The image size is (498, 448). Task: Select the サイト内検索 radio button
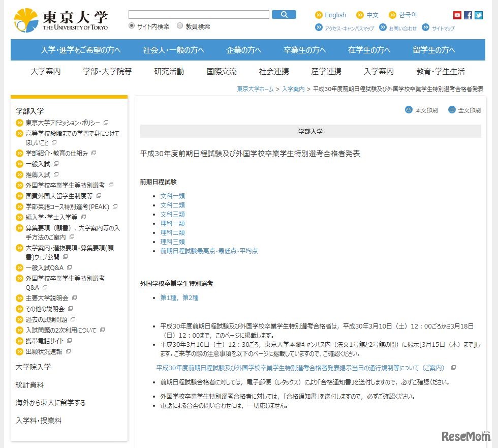[x=132, y=25]
